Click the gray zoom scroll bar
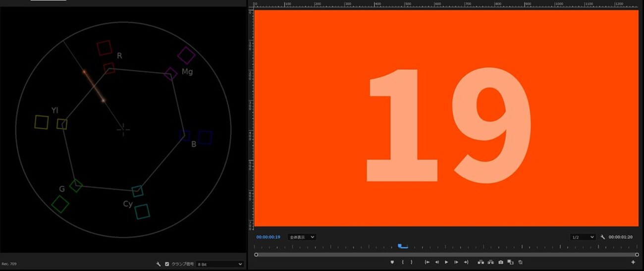The width and height of the screenshot is (644, 271). [446, 255]
